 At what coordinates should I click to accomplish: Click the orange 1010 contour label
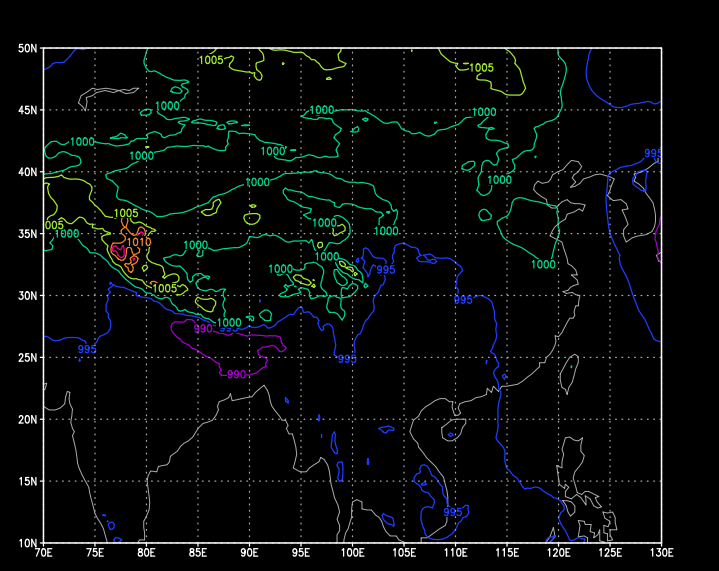click(140, 242)
